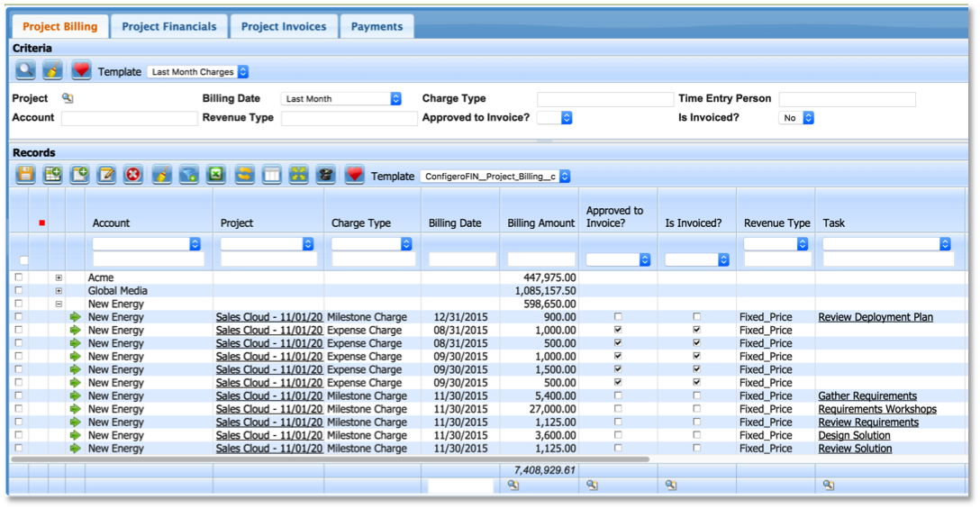Click the orange refresh arrows icon
Image resolution: width=980 pixels, height=509 pixels.
pos(244,175)
